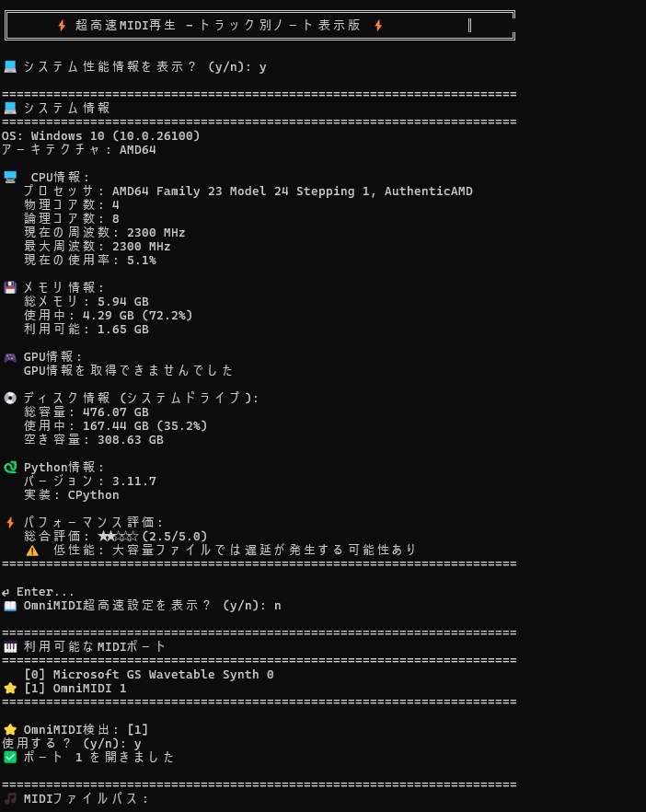The image size is (646, 812).
Task: Click the star next to [1] OmniMIDI 1
Action: (x=10, y=689)
